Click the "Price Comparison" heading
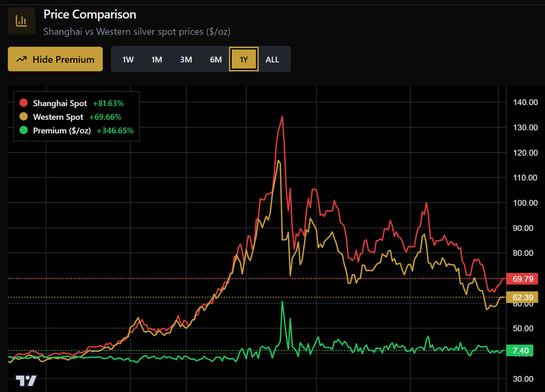Image resolution: width=545 pixels, height=392 pixels. tap(90, 14)
